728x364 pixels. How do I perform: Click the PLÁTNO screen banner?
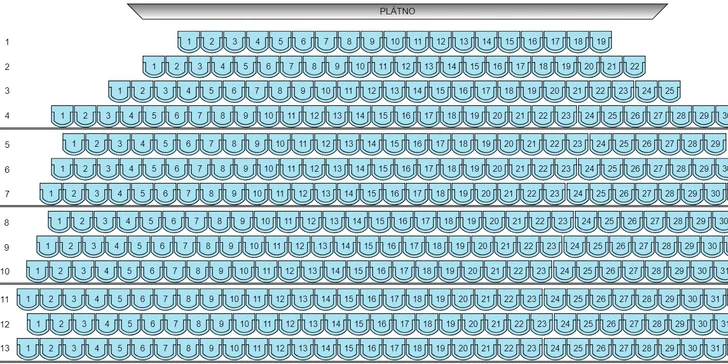(397, 12)
